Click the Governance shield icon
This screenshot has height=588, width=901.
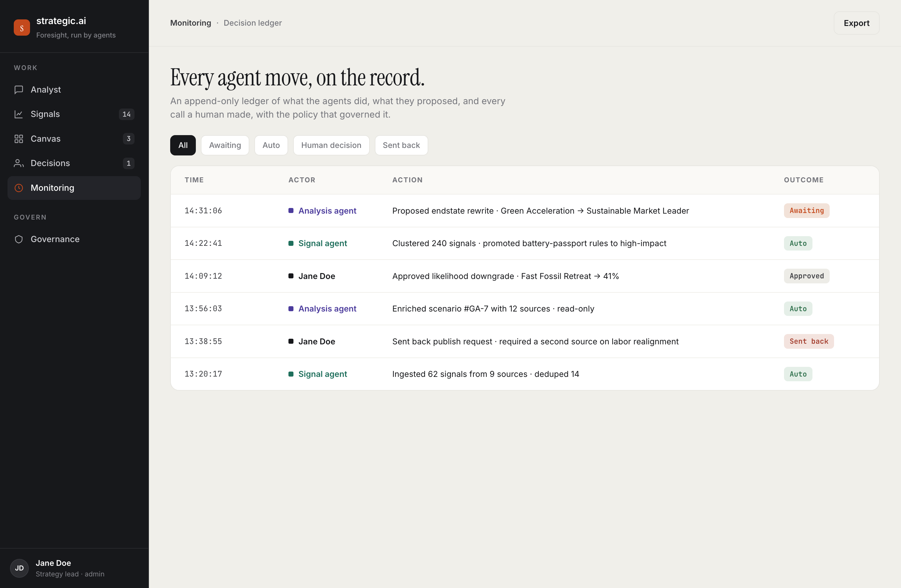point(18,239)
